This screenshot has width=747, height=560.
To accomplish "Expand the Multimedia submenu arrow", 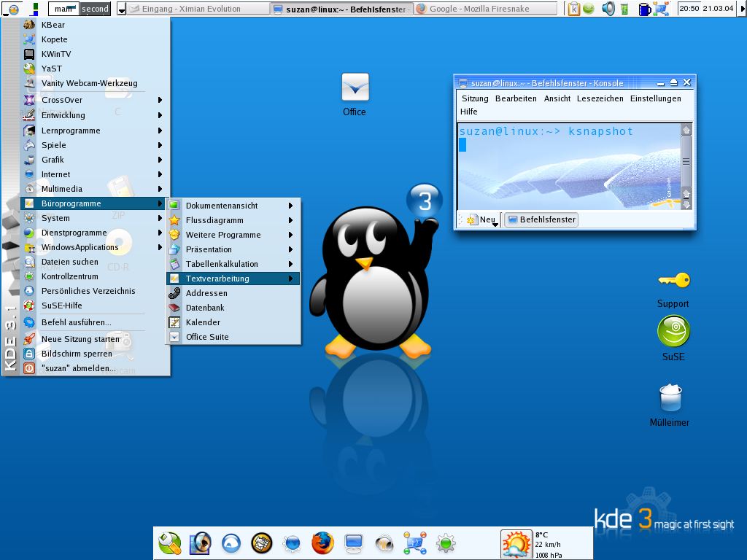I will tap(160, 189).
